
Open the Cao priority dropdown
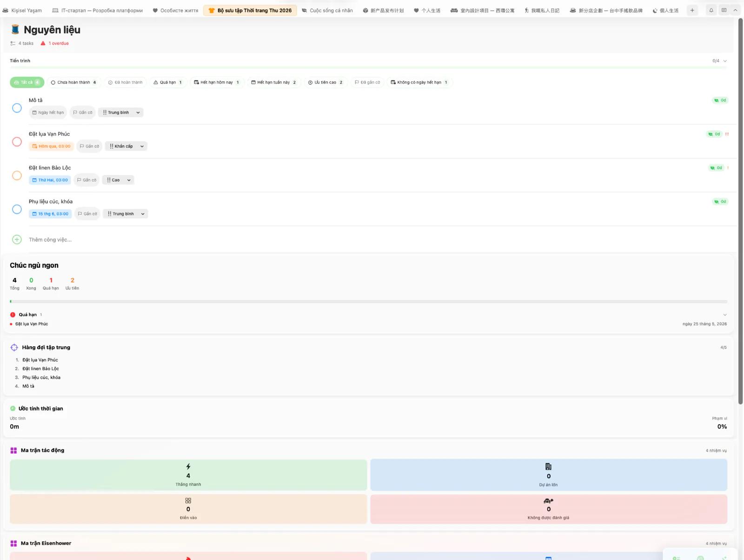118,180
